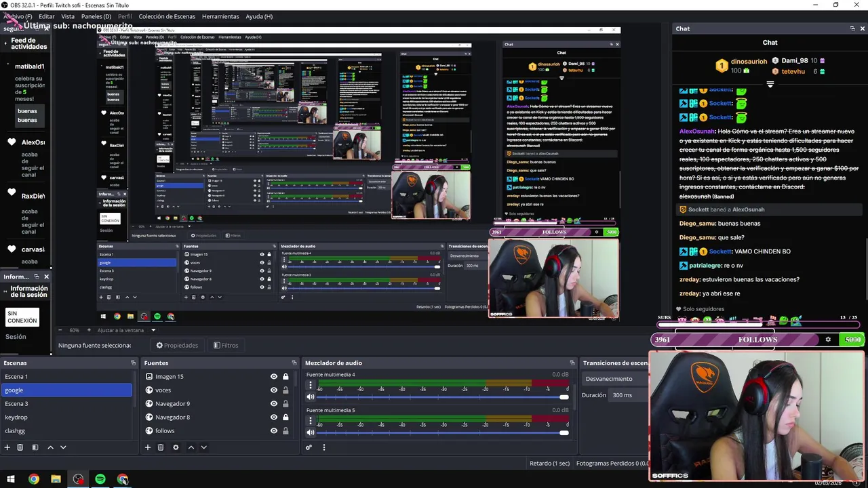
Task: Open the Vista menu
Action: click(68, 16)
